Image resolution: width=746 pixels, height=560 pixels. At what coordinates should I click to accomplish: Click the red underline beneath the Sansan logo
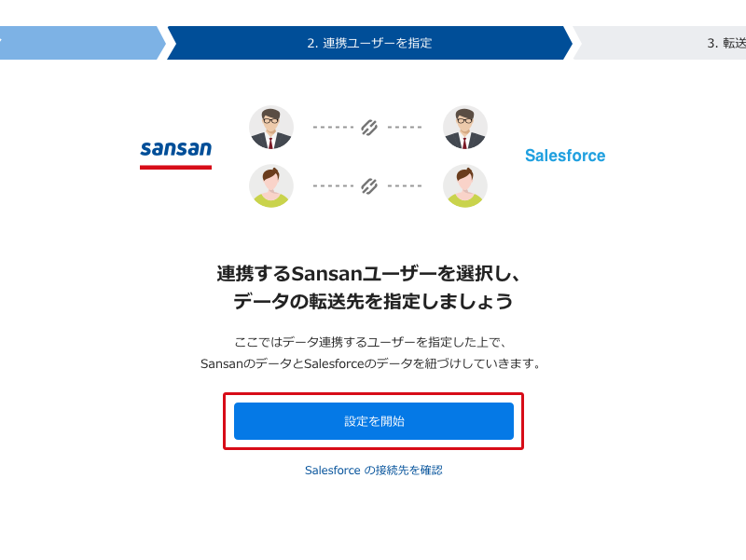[175, 168]
